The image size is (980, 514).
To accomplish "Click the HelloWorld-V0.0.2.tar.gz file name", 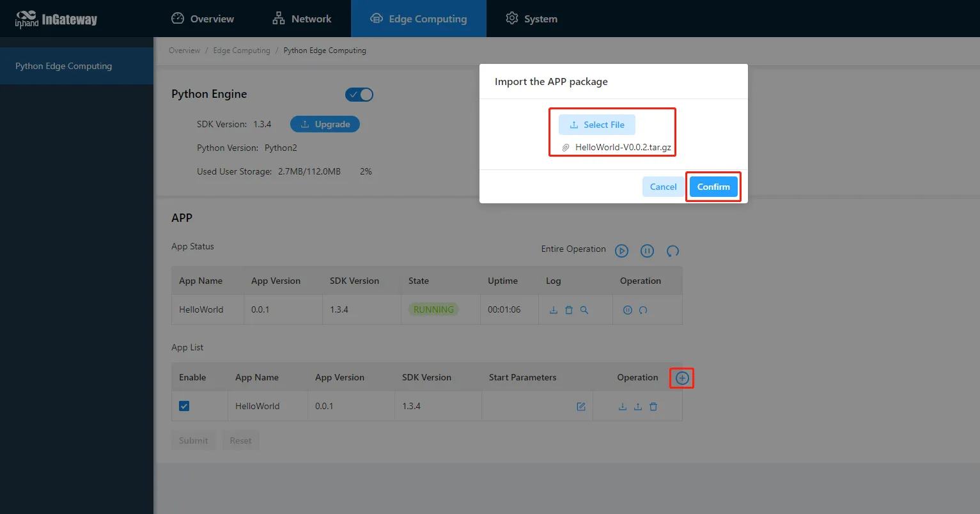I will 623,147.
